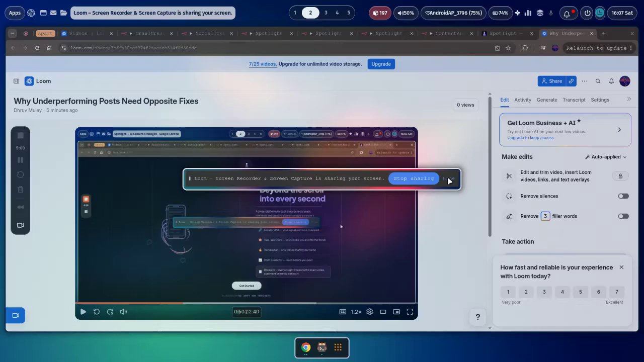Go to Loom home via logo
The image size is (644, 362).
pyautogui.click(x=38, y=81)
